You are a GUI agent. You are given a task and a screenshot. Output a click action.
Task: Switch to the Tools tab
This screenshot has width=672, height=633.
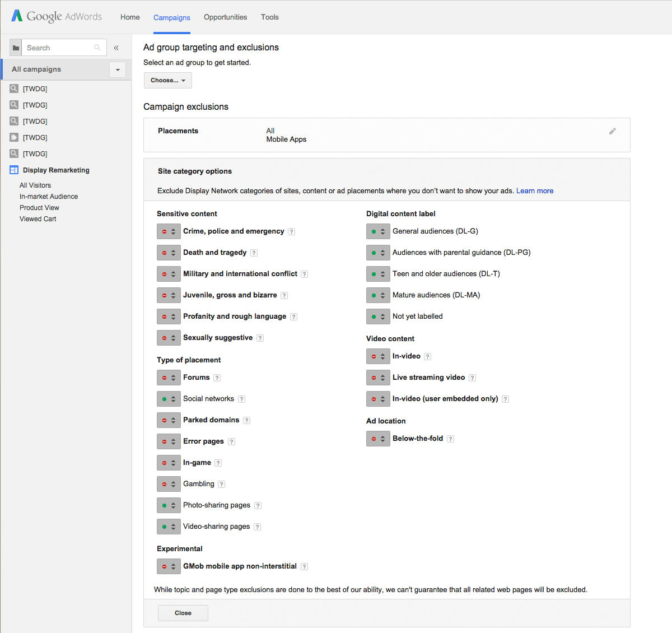(x=269, y=17)
